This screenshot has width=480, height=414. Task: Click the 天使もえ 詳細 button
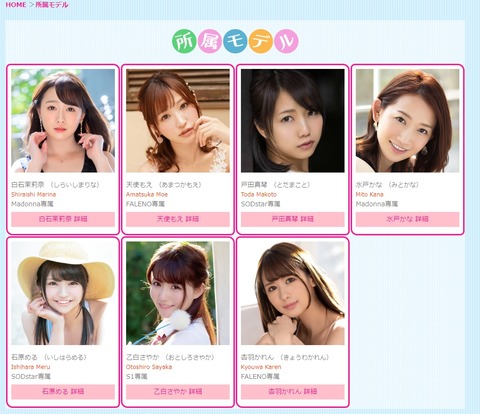178,219
